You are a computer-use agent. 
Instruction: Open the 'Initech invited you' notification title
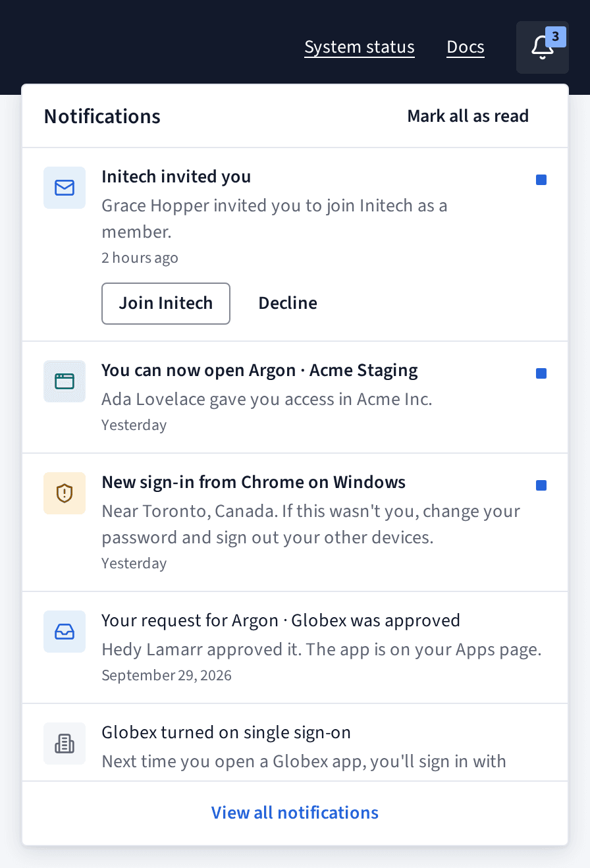(x=176, y=176)
